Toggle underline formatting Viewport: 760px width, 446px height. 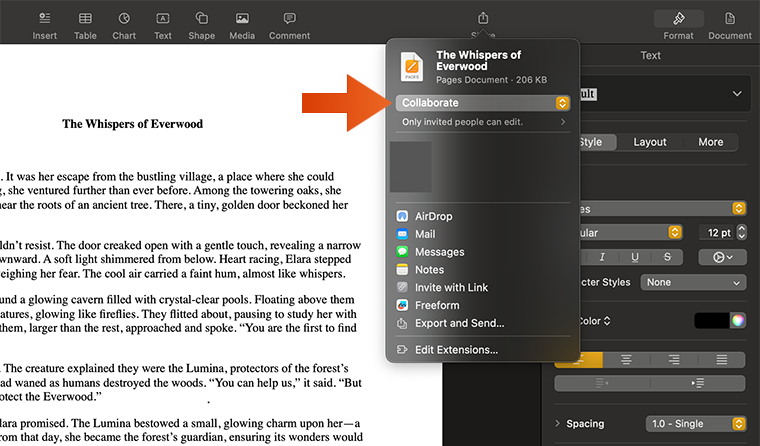(x=634, y=257)
